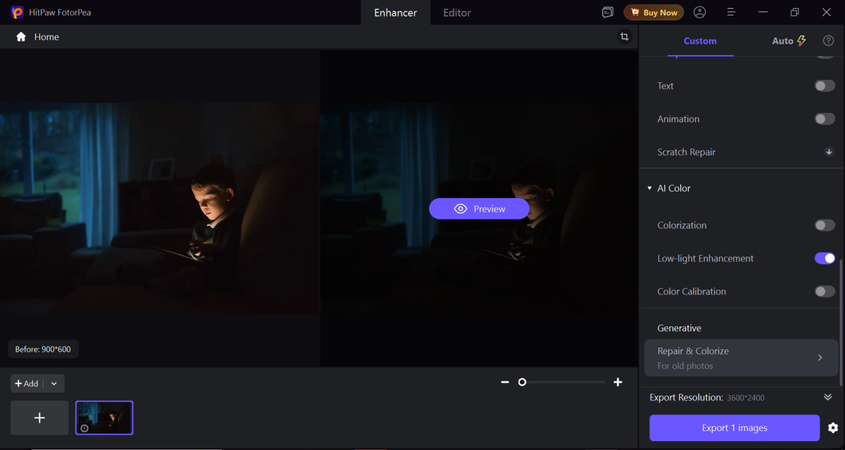Zoom in with the plus icon
Screen dimensions: 845x450
pyautogui.click(x=618, y=382)
